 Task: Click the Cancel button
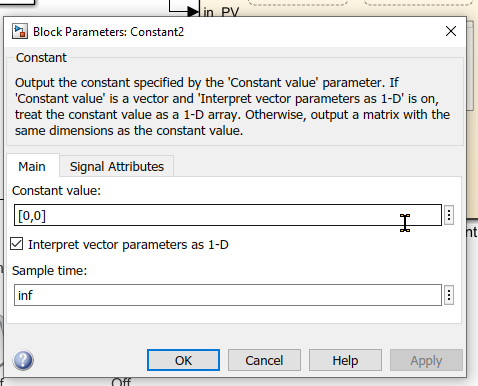[264, 360]
